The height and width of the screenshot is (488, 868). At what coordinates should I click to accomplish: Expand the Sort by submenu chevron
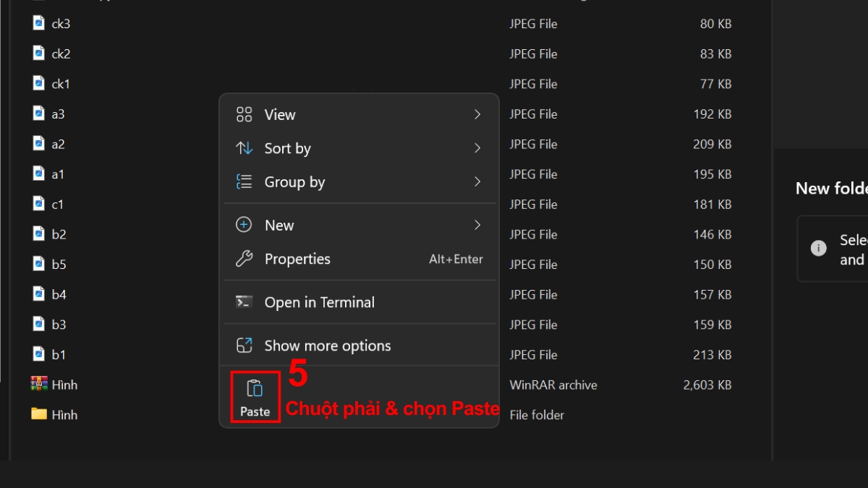coord(477,148)
